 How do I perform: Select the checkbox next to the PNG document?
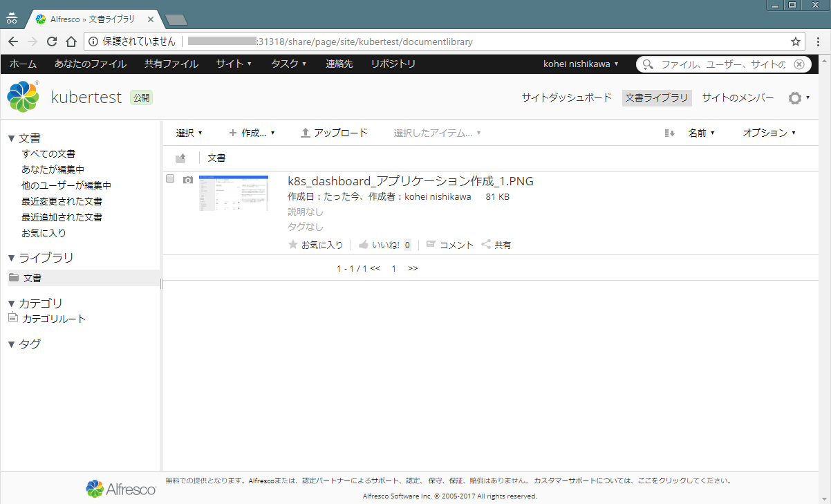[x=170, y=178]
